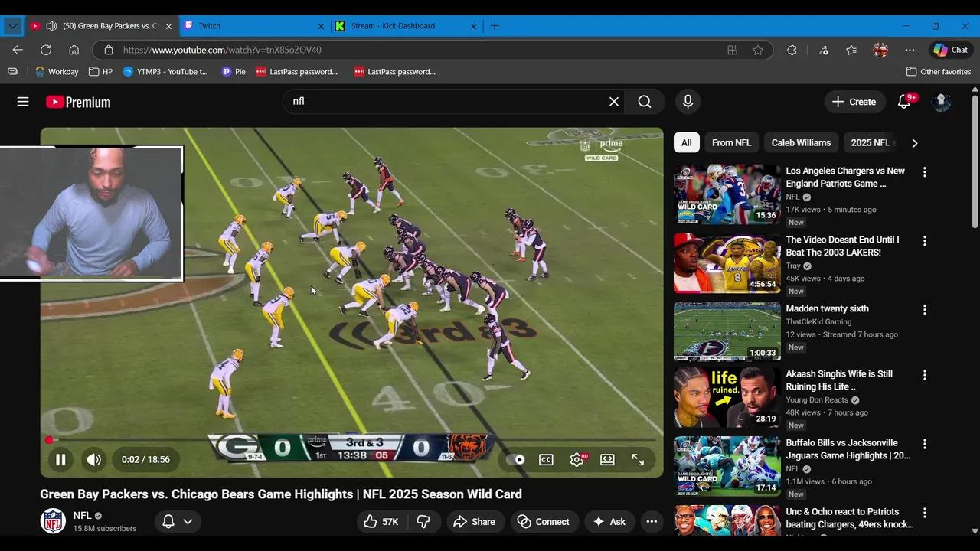The width and height of the screenshot is (980, 551).
Task: Open more actions ellipsis below video
Action: click(652, 522)
